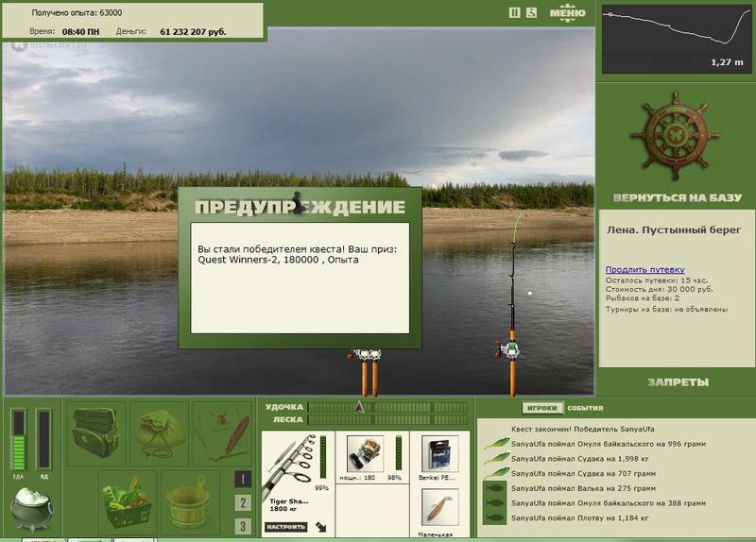
Task: Click the money value 61 232 207 руб.
Action: point(193,32)
